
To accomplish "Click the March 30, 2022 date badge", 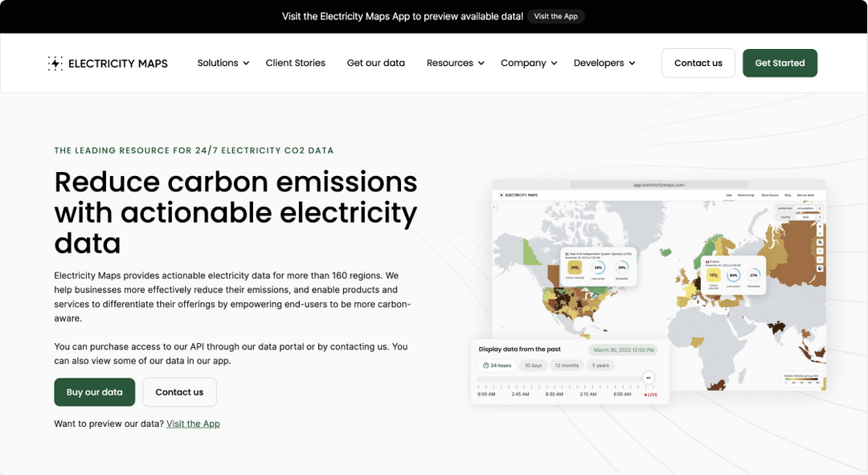I will click(x=623, y=350).
